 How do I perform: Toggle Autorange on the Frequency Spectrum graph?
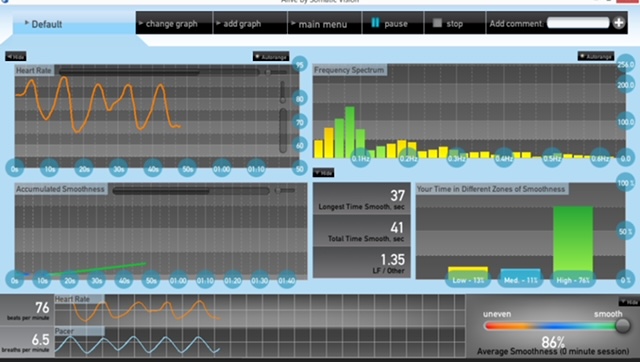pos(596,56)
